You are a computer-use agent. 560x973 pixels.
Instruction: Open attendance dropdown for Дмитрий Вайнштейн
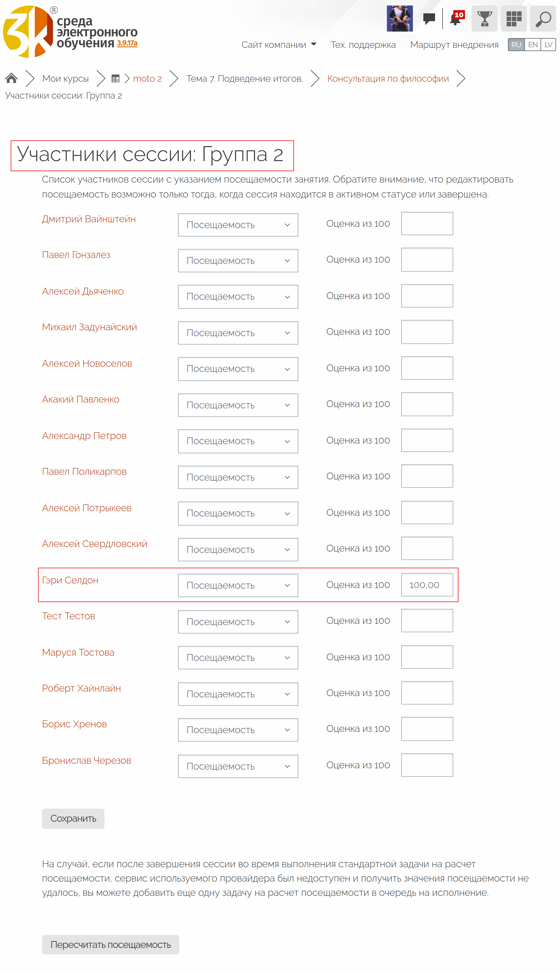(238, 225)
